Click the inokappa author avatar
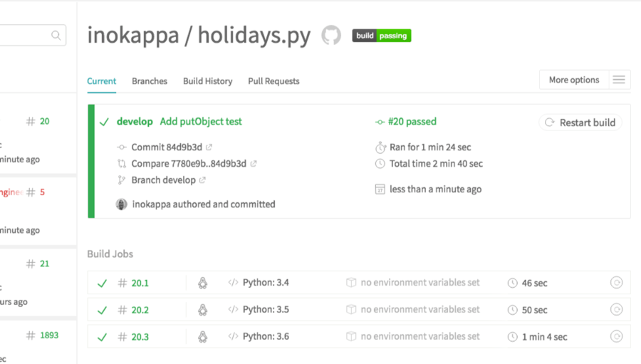The width and height of the screenshot is (641, 364). (121, 204)
